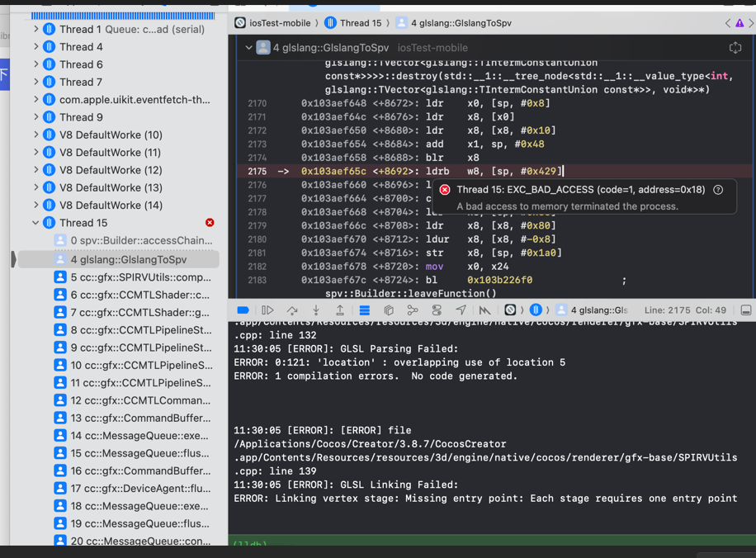Select V8 DefaultWorke (14) thread
Image resolution: width=756 pixels, height=558 pixels.
pyautogui.click(x=111, y=205)
